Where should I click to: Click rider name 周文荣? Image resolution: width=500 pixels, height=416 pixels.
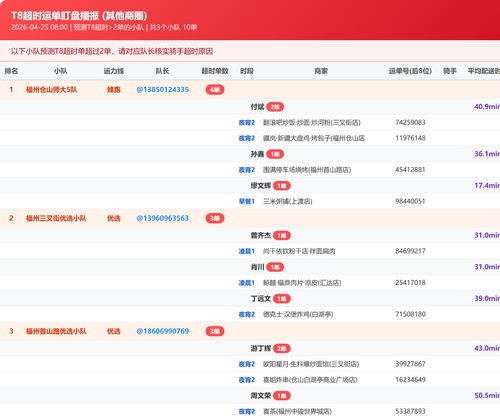(x=261, y=396)
